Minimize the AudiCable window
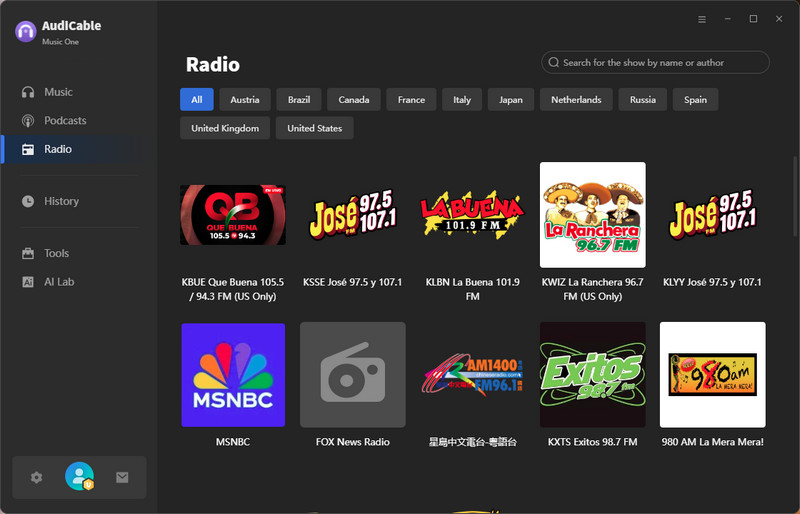This screenshot has width=800, height=514. pyautogui.click(x=728, y=19)
